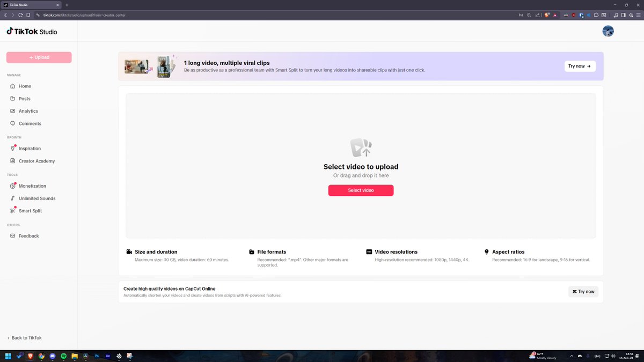Click the Select video button
Image resolution: width=644 pixels, height=362 pixels.
tap(361, 190)
